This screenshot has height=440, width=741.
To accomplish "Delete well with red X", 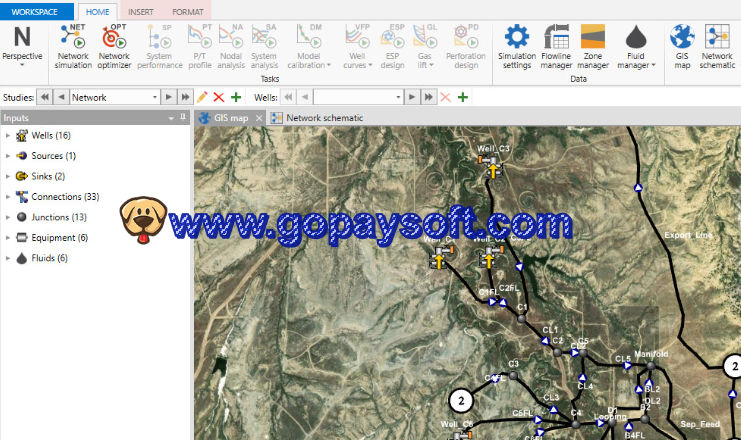I will click(445, 97).
